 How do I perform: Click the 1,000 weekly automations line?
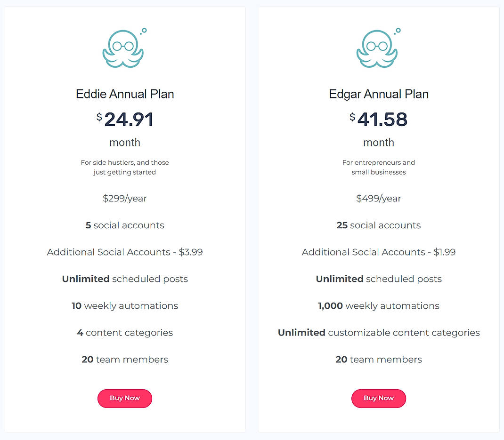pos(379,305)
